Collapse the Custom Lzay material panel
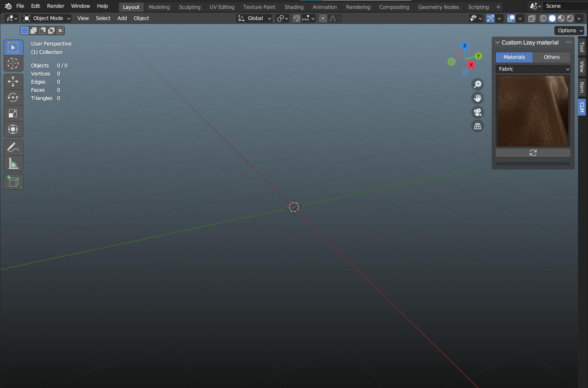588x388 pixels. (x=498, y=43)
